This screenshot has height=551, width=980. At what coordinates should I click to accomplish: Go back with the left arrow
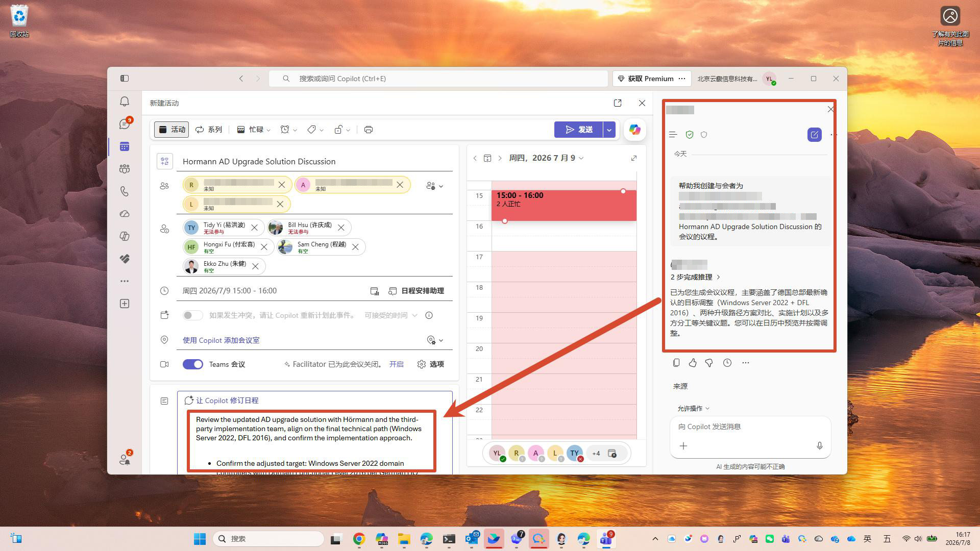click(241, 79)
